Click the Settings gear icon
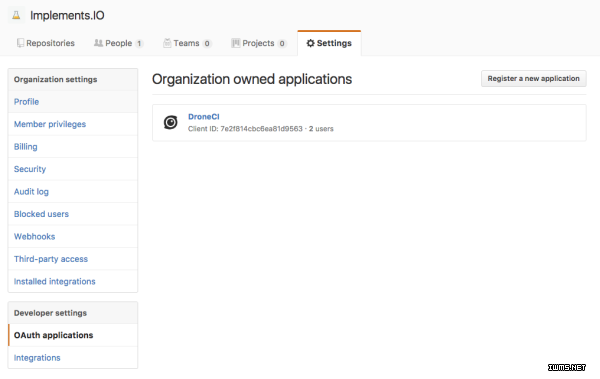The width and height of the screenshot is (600, 379). [310, 43]
